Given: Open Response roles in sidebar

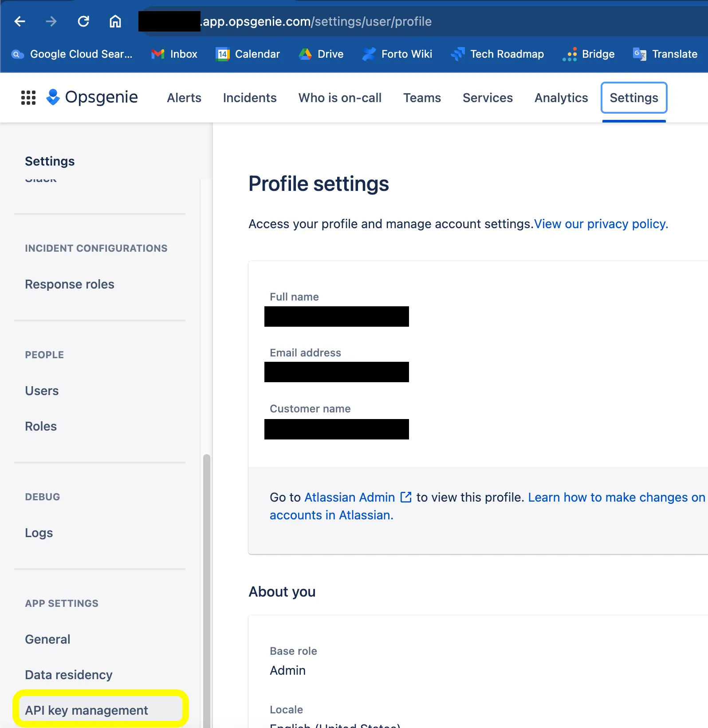Looking at the screenshot, I should click(70, 284).
